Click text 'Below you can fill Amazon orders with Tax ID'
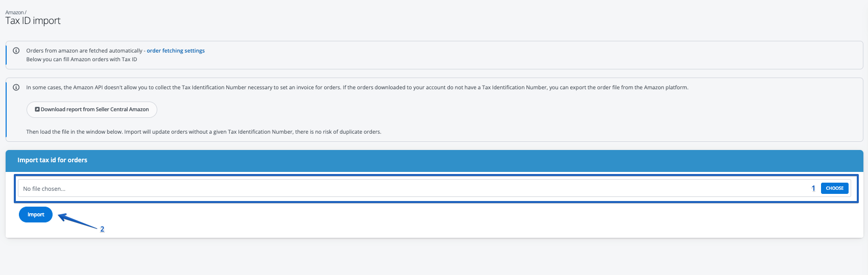This screenshot has width=868, height=275. point(82,59)
